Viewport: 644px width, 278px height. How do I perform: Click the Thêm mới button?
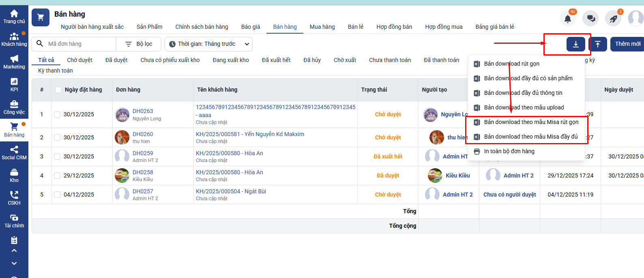click(x=627, y=44)
